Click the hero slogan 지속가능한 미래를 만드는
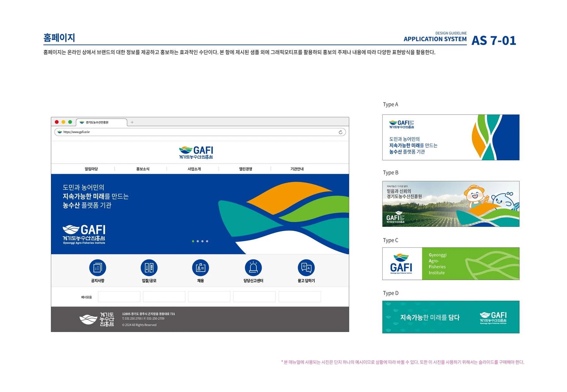The height and width of the screenshot is (392, 567). (x=96, y=196)
